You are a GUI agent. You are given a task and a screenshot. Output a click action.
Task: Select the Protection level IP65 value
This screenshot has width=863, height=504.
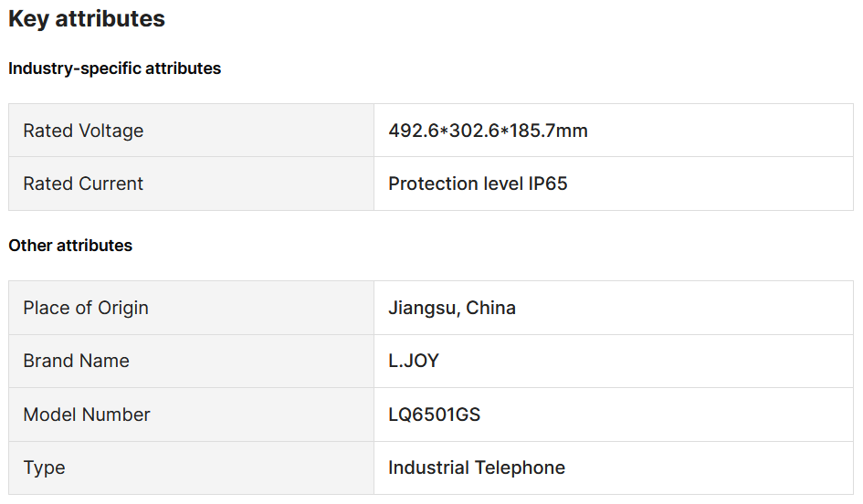click(478, 184)
